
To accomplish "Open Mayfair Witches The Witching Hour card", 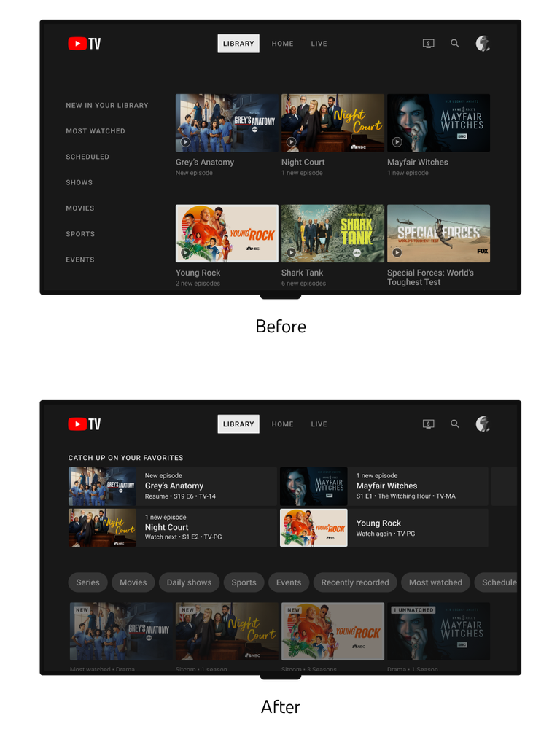I will click(x=384, y=486).
